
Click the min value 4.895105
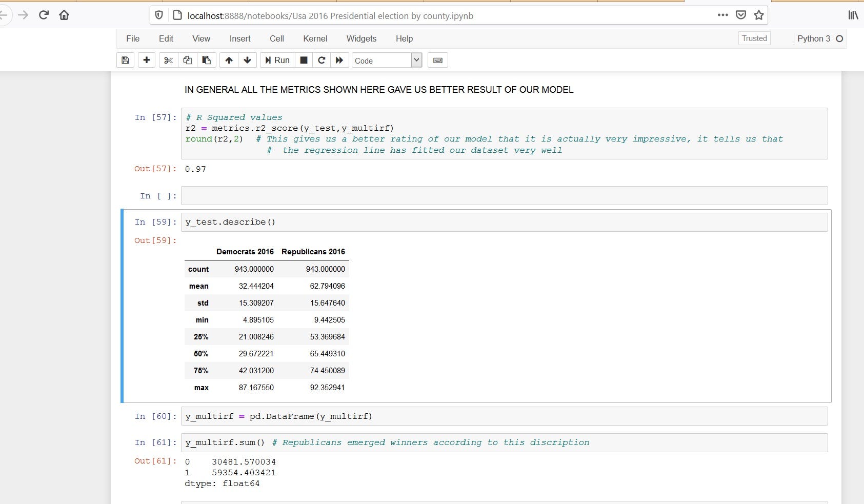click(x=258, y=320)
